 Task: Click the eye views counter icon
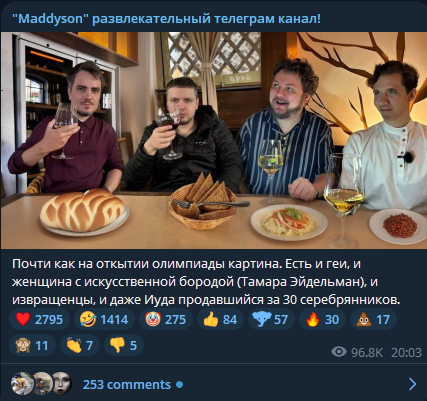(339, 351)
